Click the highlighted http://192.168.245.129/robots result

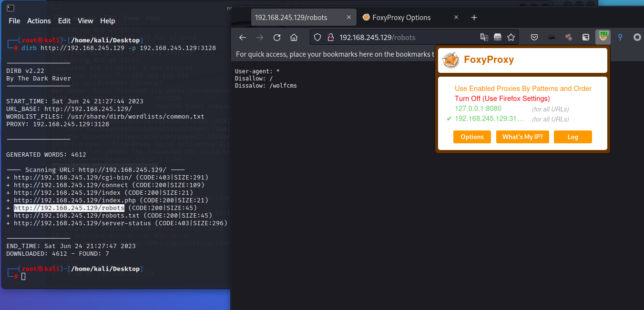(x=69, y=208)
